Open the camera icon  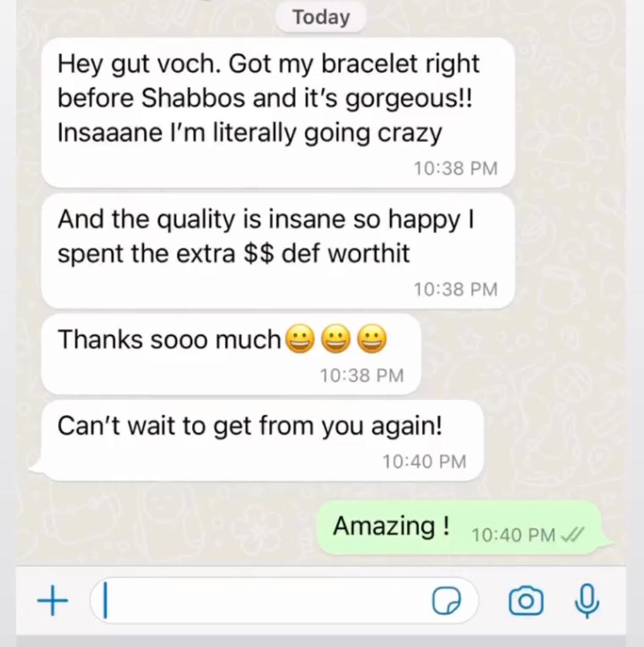click(526, 601)
